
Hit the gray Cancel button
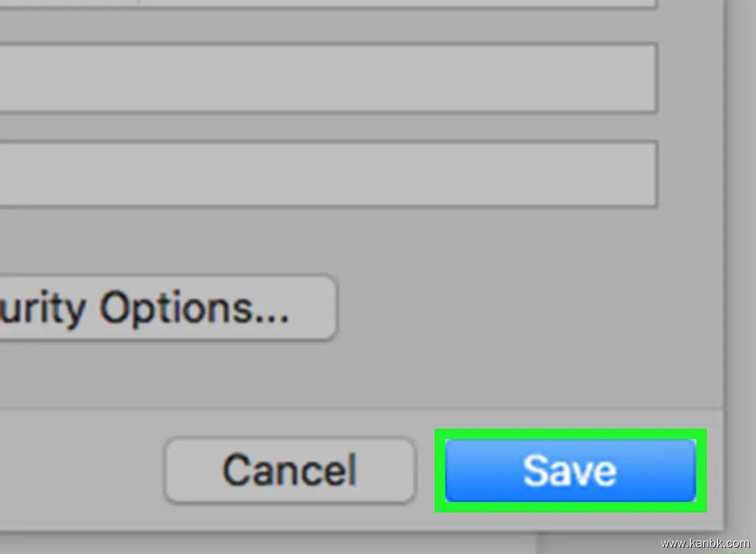pyautogui.click(x=290, y=470)
